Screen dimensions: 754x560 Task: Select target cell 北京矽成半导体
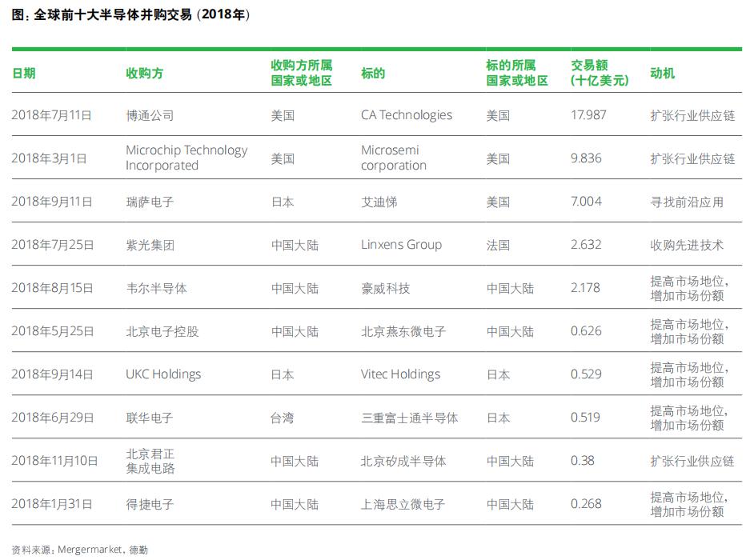(403, 462)
